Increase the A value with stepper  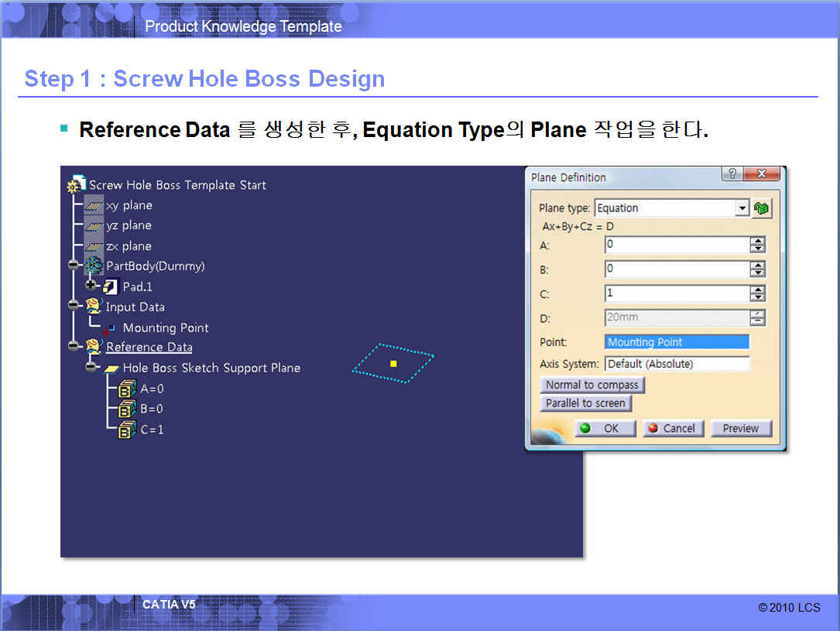757,241
